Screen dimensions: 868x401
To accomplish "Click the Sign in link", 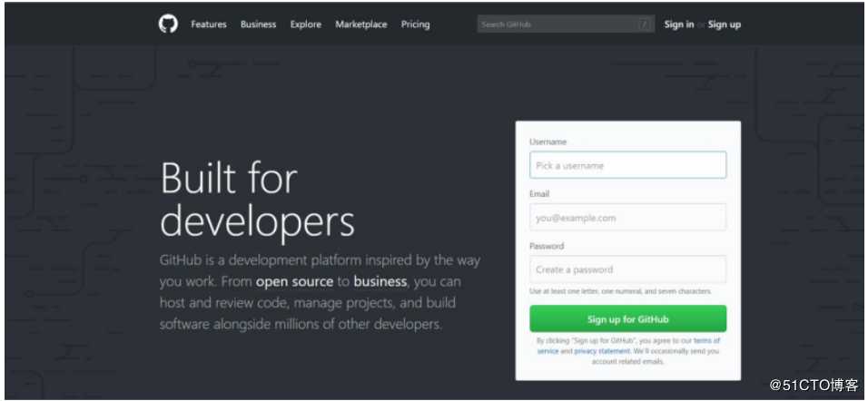I will tap(678, 24).
